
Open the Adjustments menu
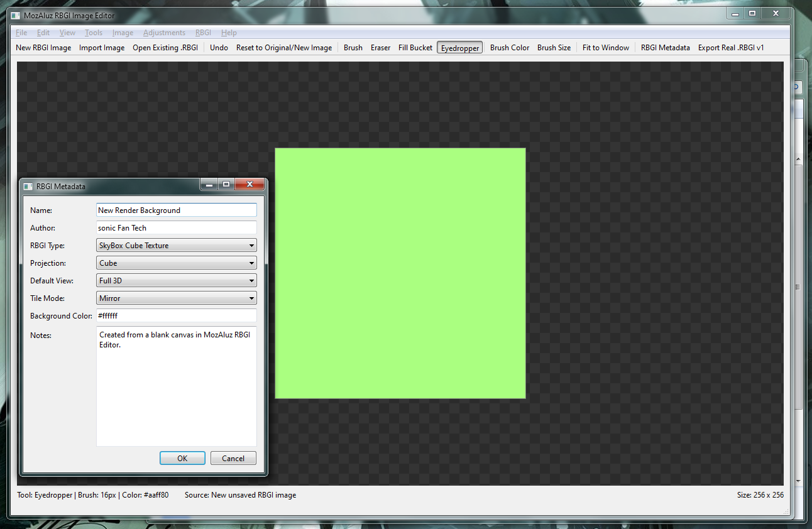pyautogui.click(x=164, y=33)
